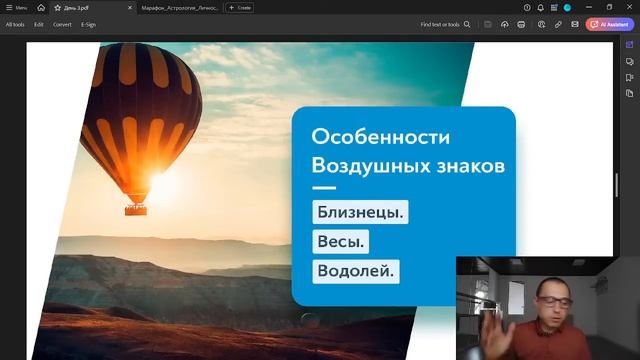Open the E-Sign tool

[x=88, y=24]
